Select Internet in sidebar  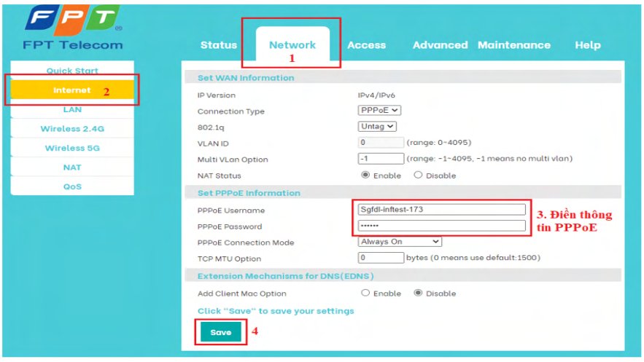click(72, 90)
